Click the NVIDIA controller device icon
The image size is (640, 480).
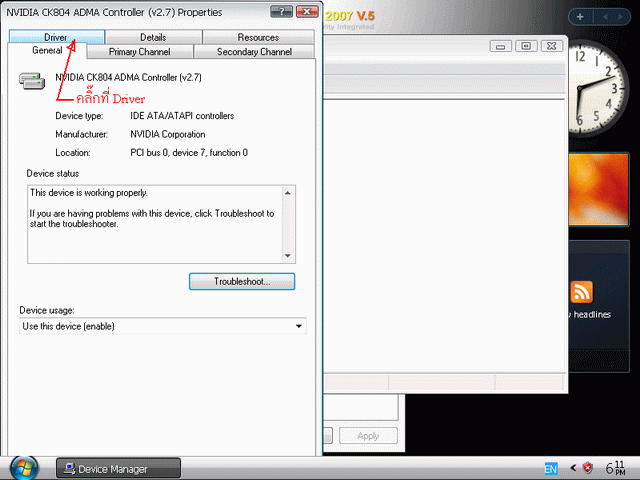pyautogui.click(x=32, y=81)
